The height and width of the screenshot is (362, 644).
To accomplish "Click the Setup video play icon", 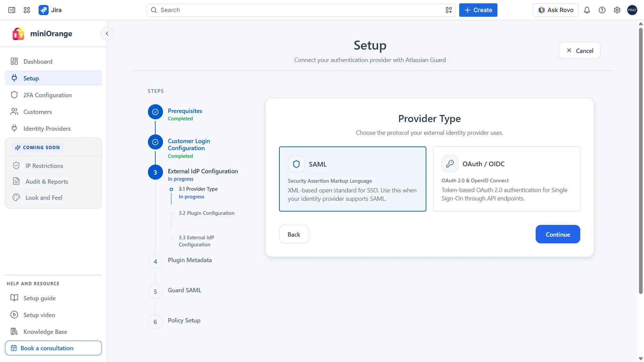I will pyautogui.click(x=14, y=315).
